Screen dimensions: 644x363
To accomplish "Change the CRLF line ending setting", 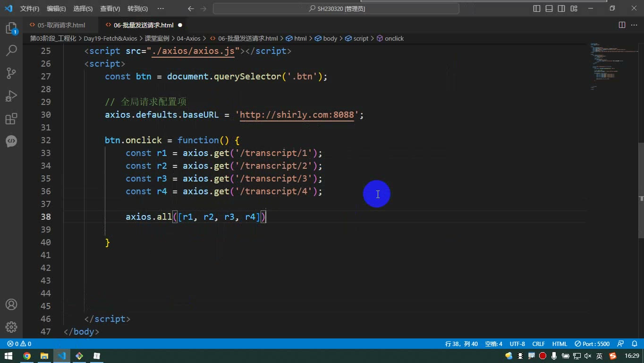I will [539, 344].
